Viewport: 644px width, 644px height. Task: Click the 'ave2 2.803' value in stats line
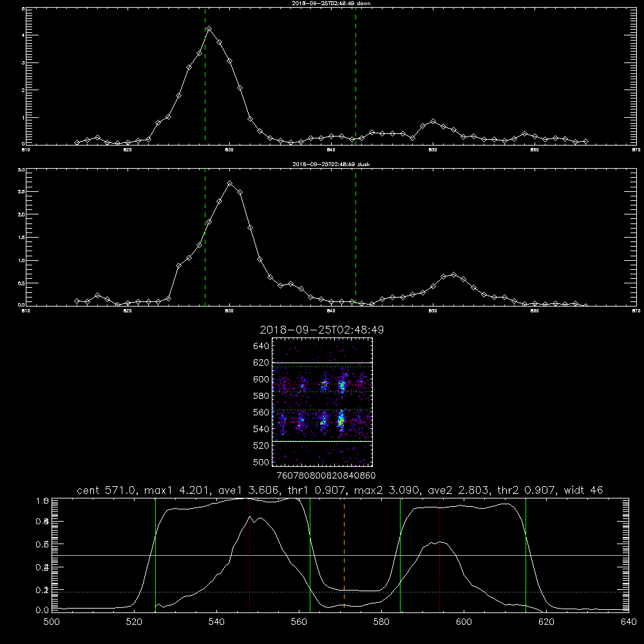459,490
